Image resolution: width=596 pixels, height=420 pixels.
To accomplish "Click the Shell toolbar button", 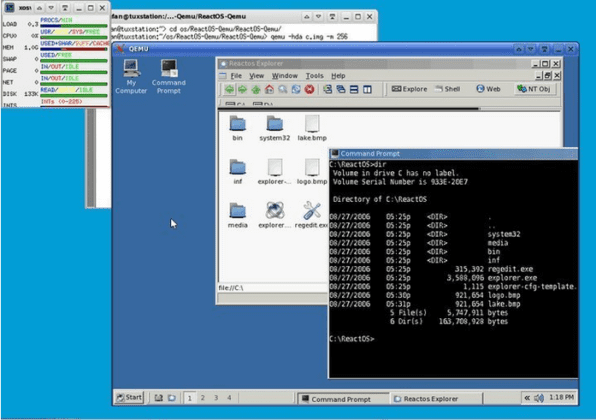I will tap(448, 89).
